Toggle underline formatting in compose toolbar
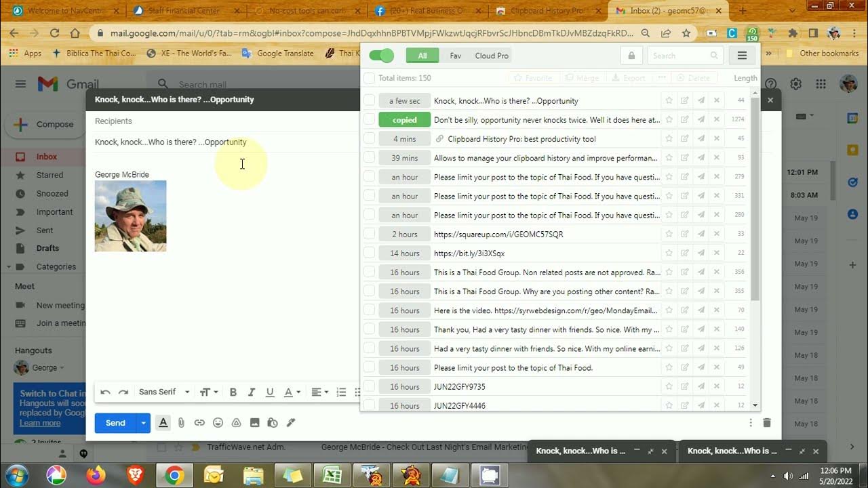The width and height of the screenshot is (868, 488). (270, 392)
